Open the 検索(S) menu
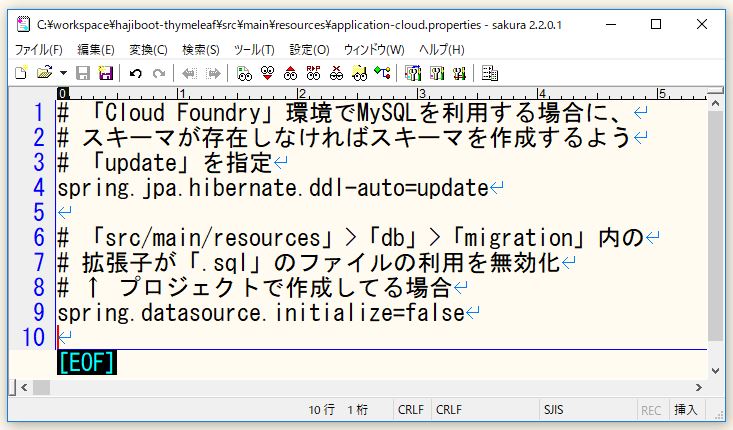 click(x=201, y=50)
